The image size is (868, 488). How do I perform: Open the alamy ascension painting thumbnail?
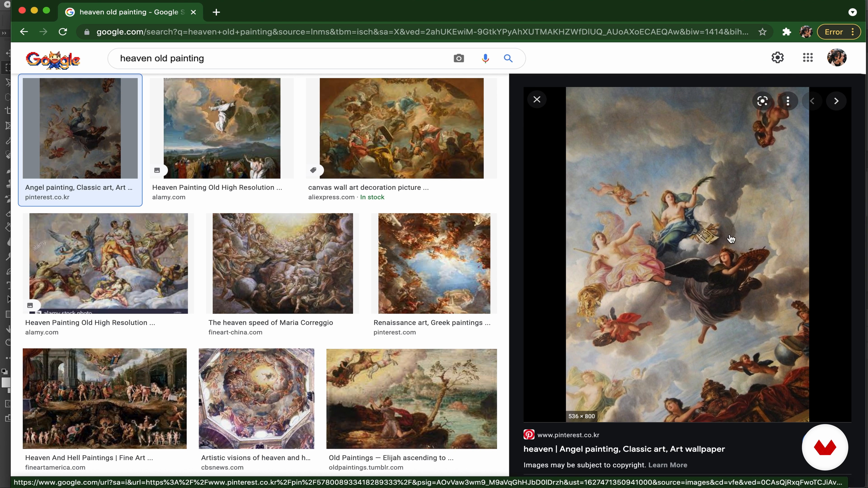click(x=222, y=128)
